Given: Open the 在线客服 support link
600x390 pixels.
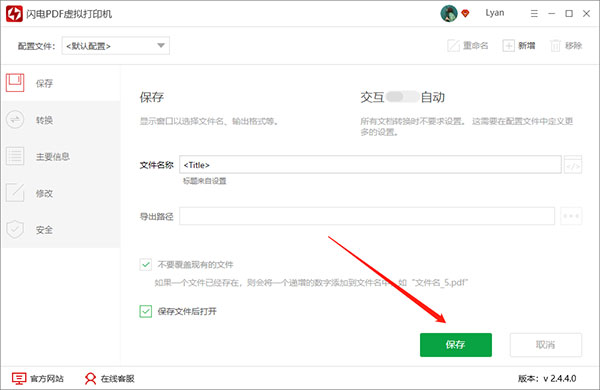Looking at the screenshot, I should point(110,379).
